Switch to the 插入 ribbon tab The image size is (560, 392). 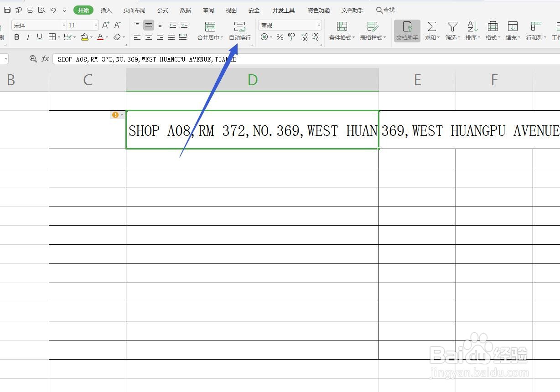(106, 10)
